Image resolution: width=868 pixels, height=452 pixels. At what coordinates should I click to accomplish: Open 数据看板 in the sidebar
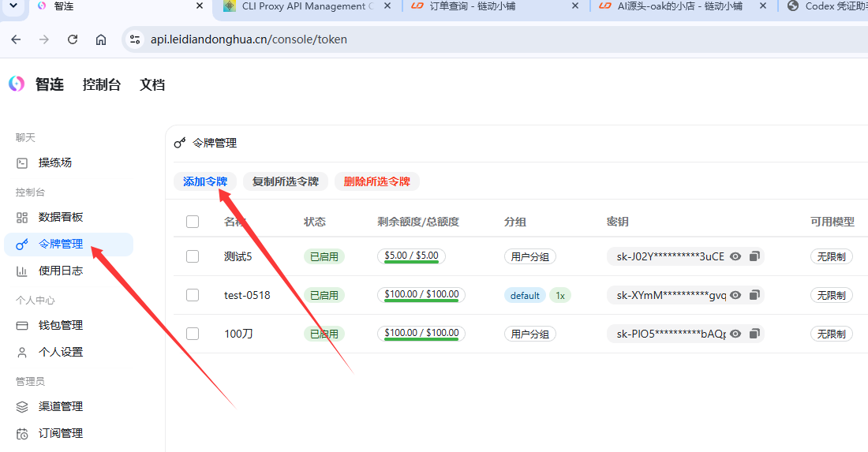point(69,217)
